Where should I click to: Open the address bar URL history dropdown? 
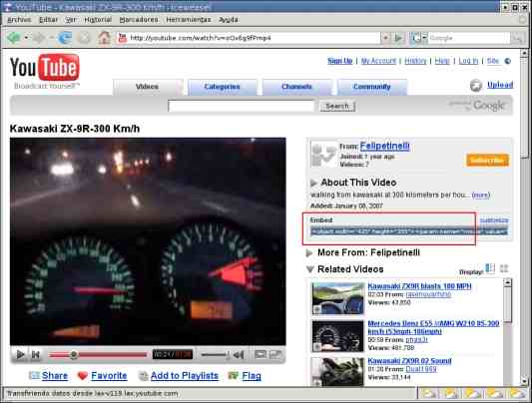point(385,38)
